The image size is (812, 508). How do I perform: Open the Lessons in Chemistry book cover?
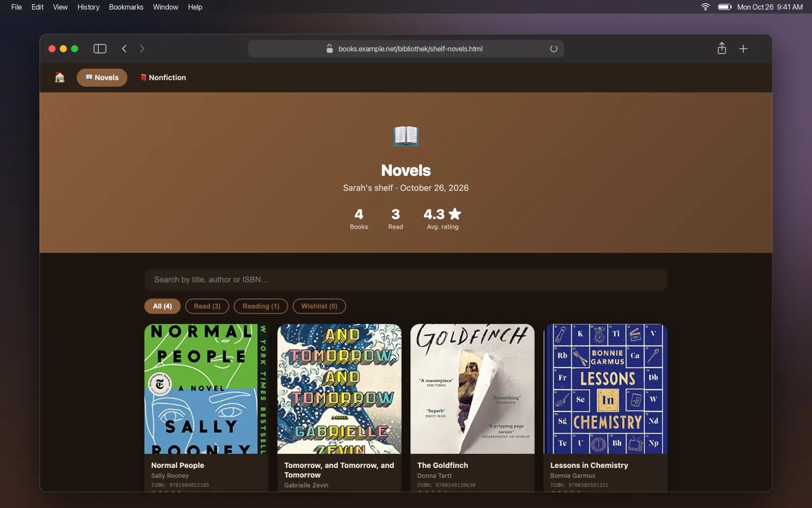(x=606, y=389)
